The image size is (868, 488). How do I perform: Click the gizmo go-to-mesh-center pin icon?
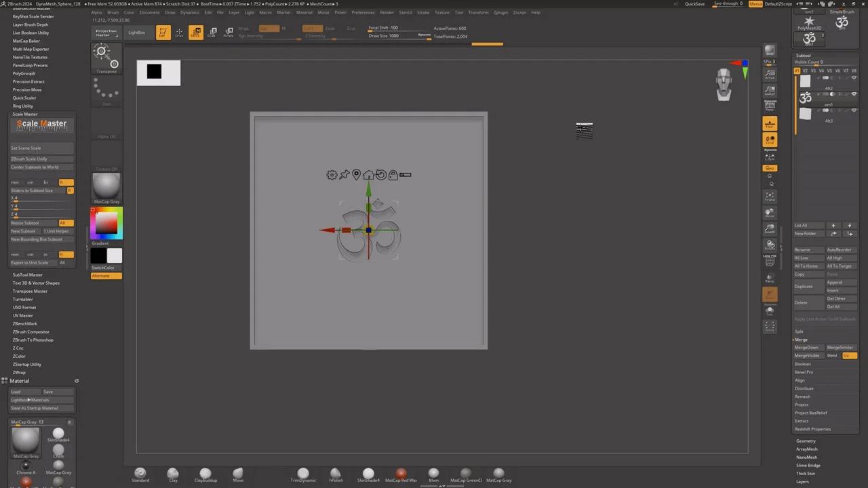(x=356, y=175)
